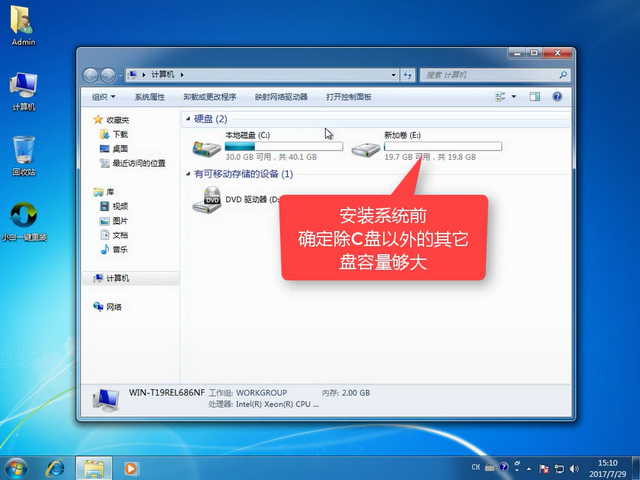Open 回收站 Recycle Bin on desktop

coord(24,152)
